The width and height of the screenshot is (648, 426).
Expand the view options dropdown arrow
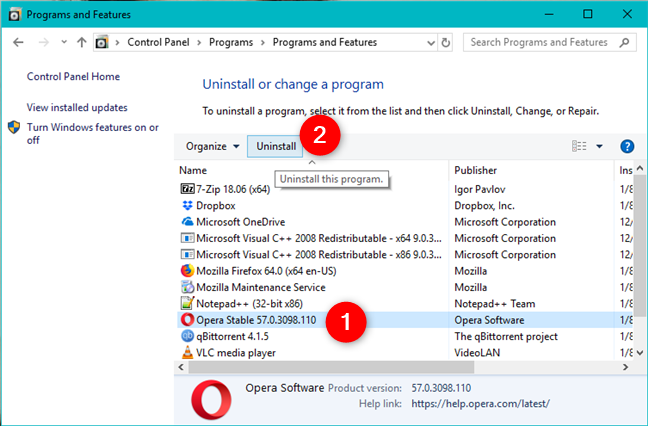(599, 146)
